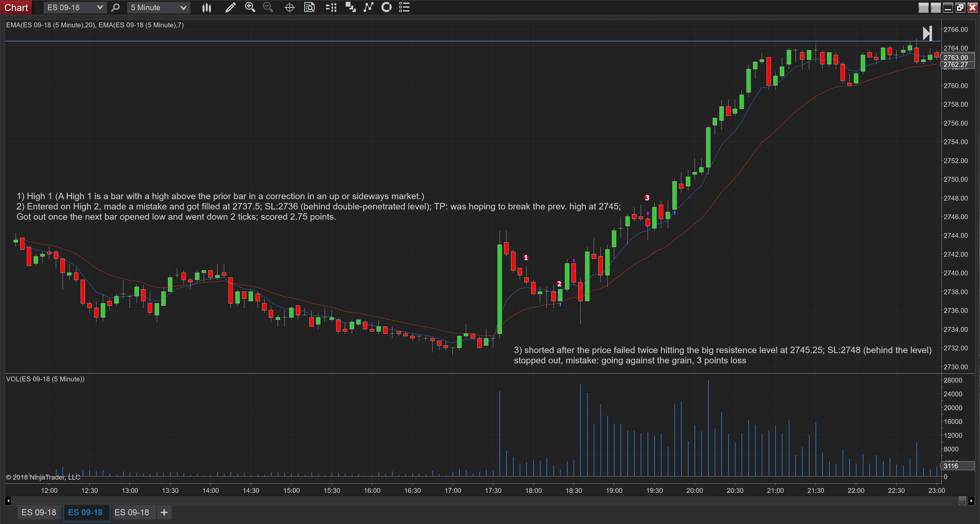Click the 15:00 time axis label
The image size is (980, 524).
click(x=292, y=491)
